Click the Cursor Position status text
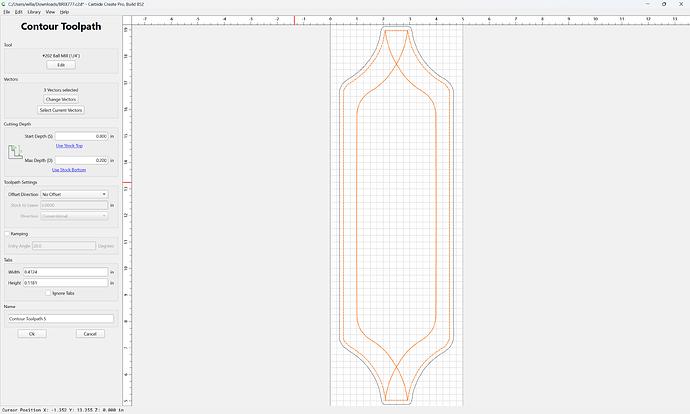690x414 pixels. pyautogui.click(x=63, y=410)
